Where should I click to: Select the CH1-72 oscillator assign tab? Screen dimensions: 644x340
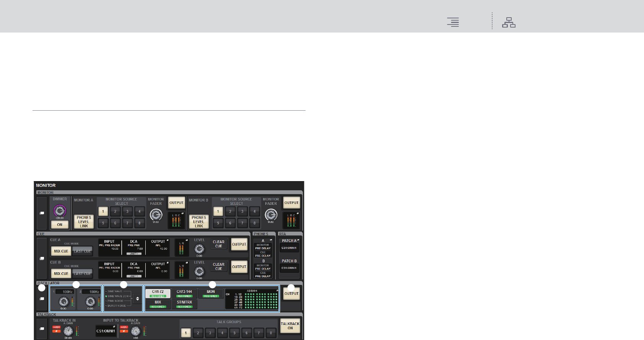(158, 294)
